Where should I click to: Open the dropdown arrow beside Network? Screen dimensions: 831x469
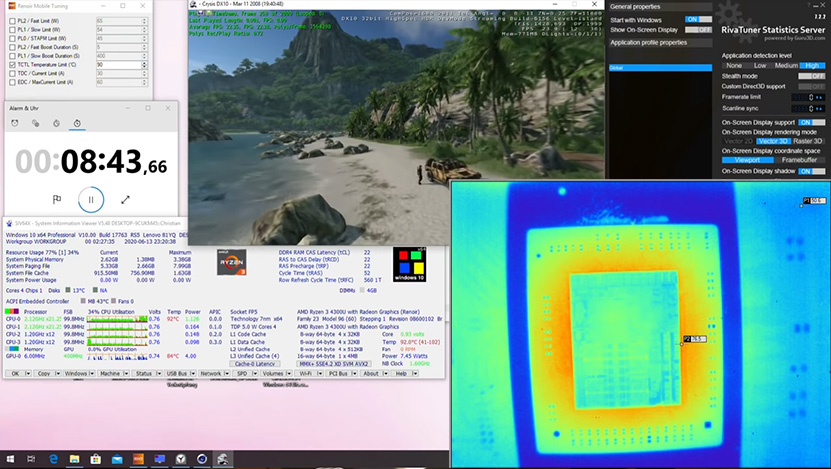click(227, 374)
